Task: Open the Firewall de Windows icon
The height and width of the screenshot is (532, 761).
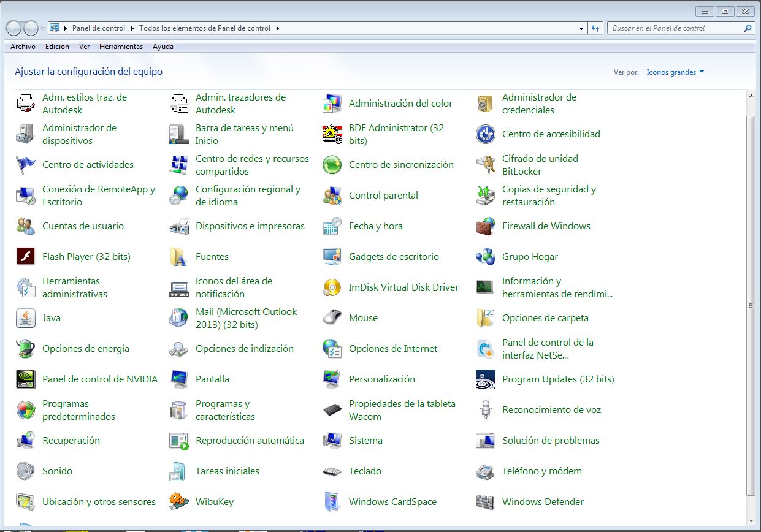Action: (x=486, y=226)
